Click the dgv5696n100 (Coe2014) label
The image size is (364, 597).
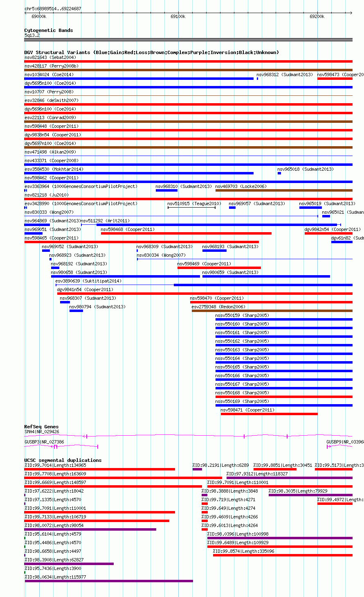pyautogui.click(x=50, y=109)
